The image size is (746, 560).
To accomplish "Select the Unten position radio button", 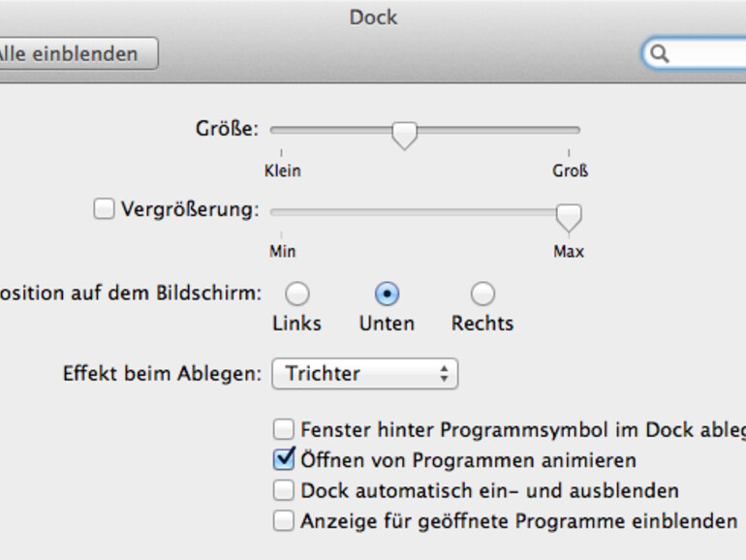I will [387, 294].
